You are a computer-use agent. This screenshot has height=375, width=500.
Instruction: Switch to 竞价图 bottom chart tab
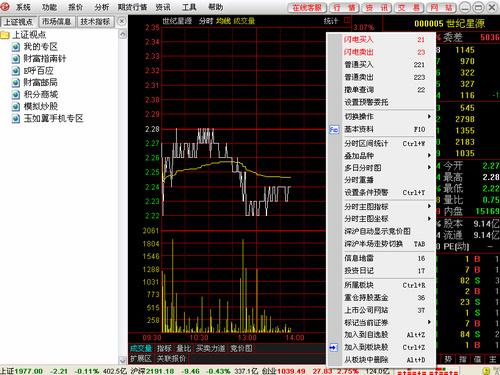(241, 349)
